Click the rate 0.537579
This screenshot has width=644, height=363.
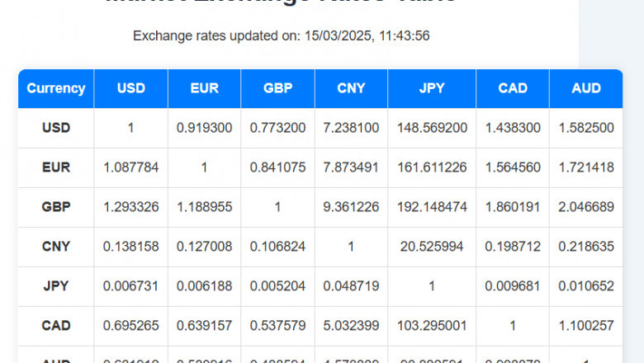pyautogui.click(x=277, y=326)
